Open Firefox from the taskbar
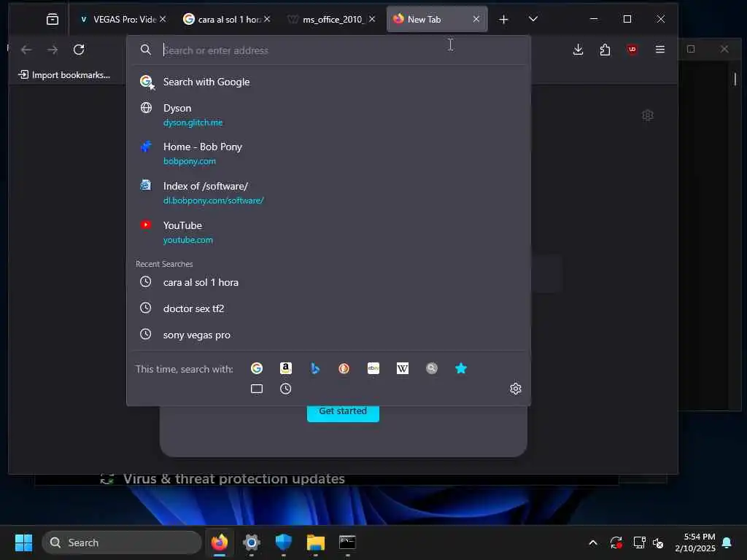The height and width of the screenshot is (560, 747). 219,542
